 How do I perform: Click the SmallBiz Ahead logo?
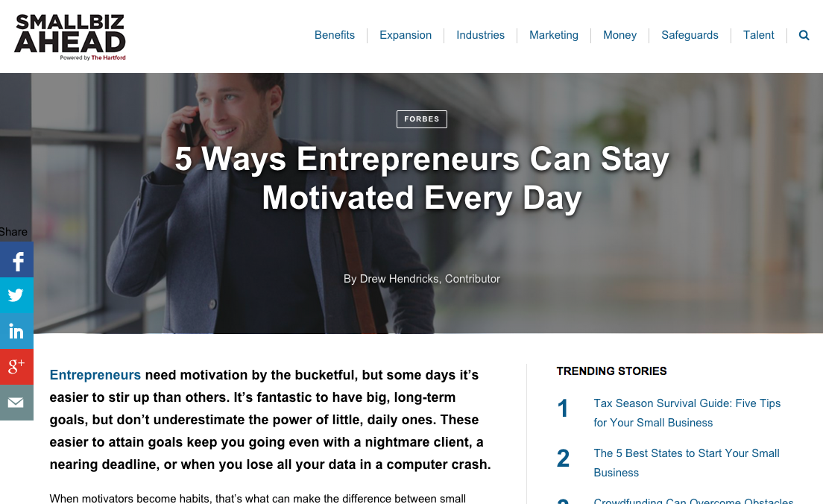tap(70, 37)
